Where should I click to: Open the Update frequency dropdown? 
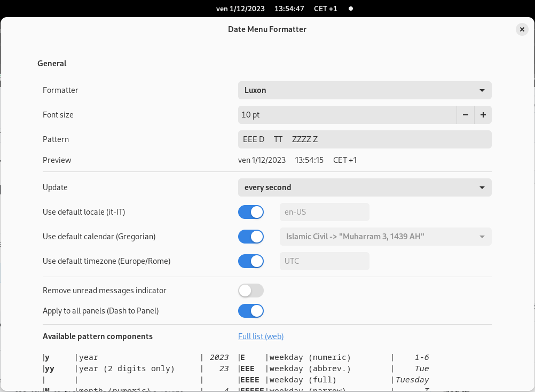(365, 187)
